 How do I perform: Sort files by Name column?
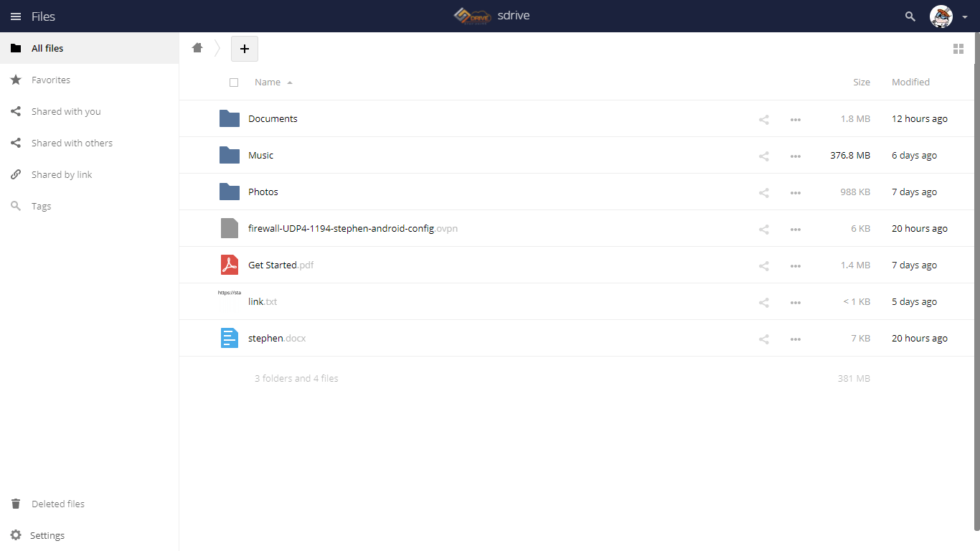[x=268, y=83]
